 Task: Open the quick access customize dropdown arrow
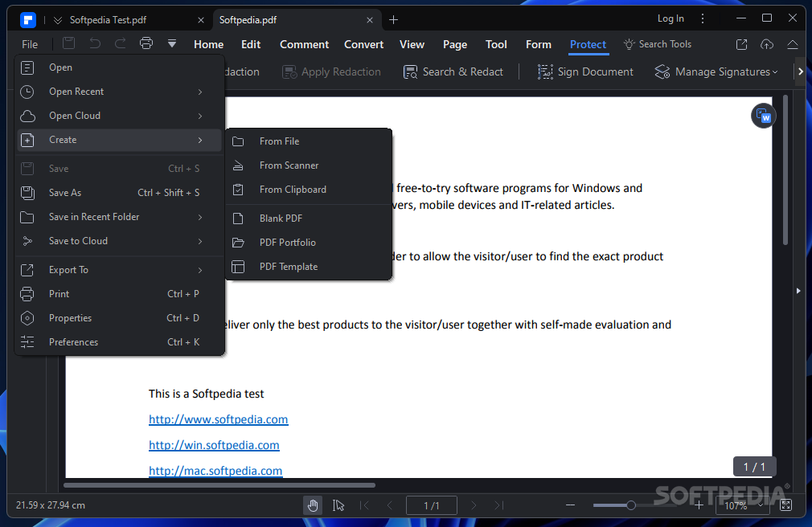point(172,44)
